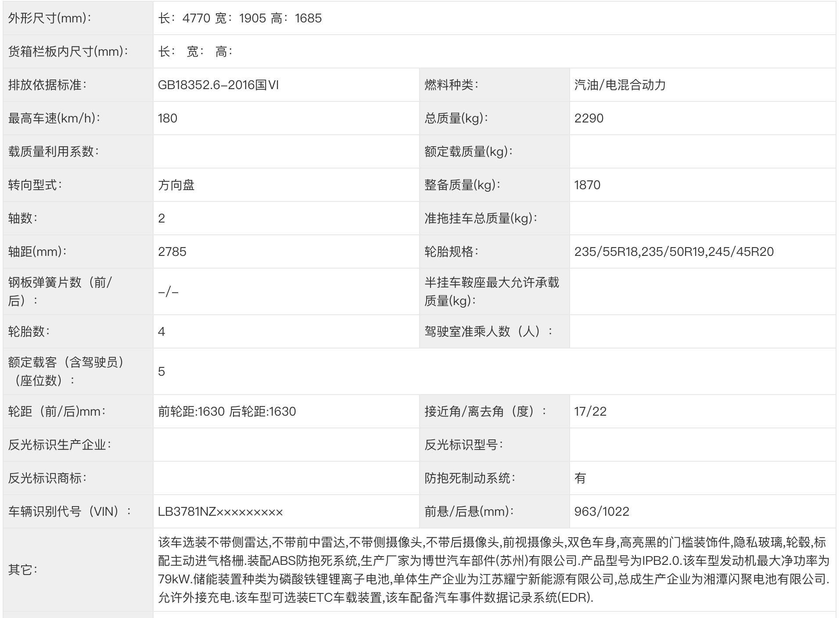Screen dimensions: 840x618
Task: Click the front/rear overhang value 963/1022
Action: point(601,512)
